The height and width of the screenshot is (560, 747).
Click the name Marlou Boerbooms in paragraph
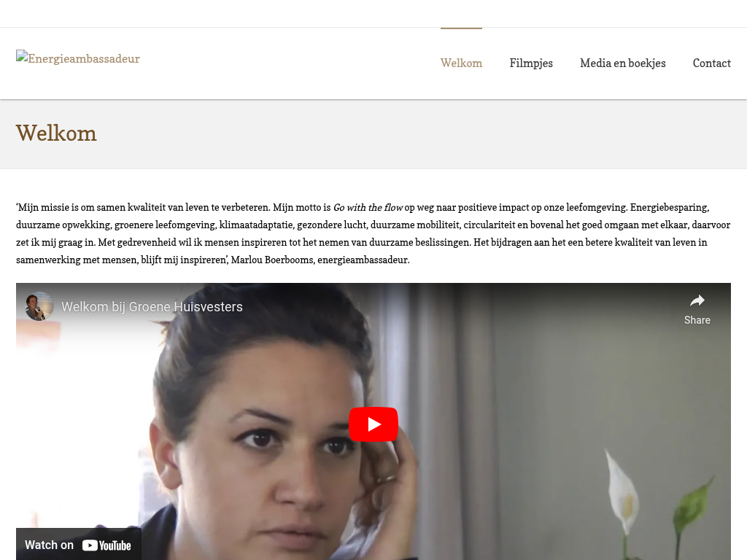point(272,260)
